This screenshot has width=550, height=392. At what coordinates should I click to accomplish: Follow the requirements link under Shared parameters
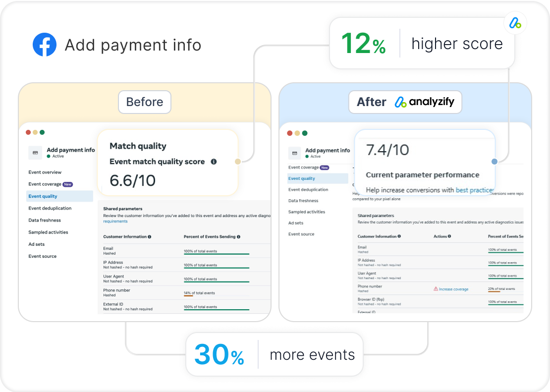coord(115,222)
